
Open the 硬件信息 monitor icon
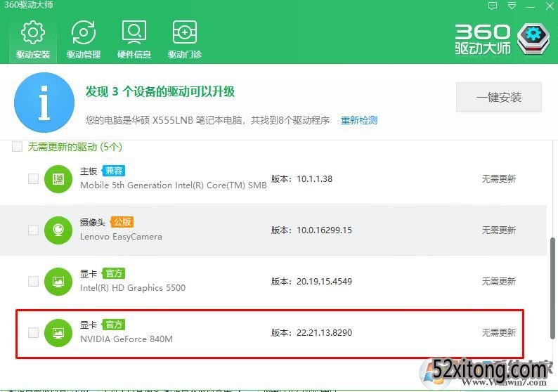[134, 32]
